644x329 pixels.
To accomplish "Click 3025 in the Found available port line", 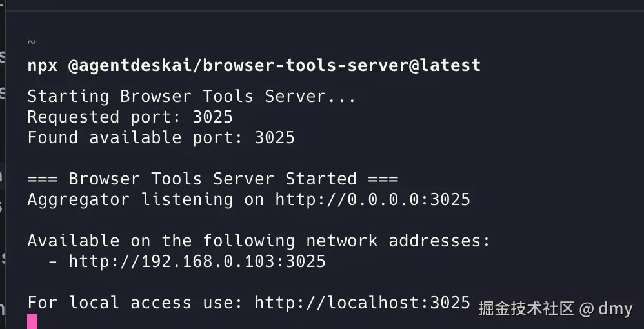I will 274,137.
